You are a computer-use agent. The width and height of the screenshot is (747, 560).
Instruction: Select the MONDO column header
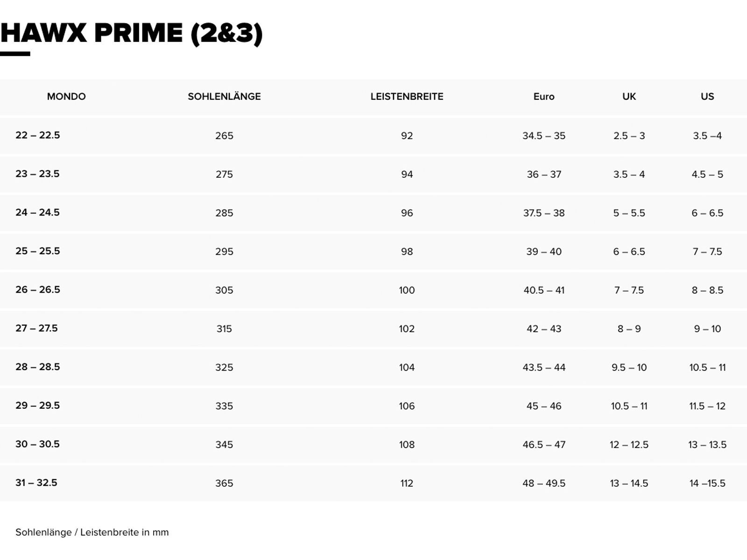point(66,97)
